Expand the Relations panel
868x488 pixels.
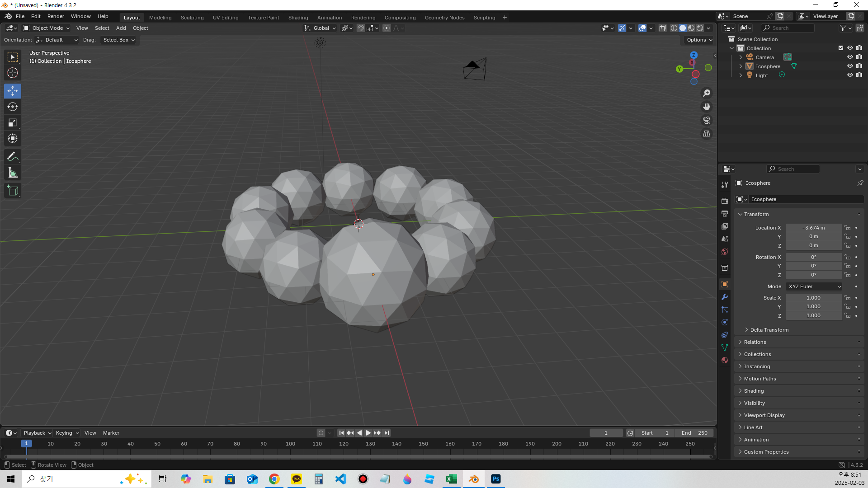799,342
